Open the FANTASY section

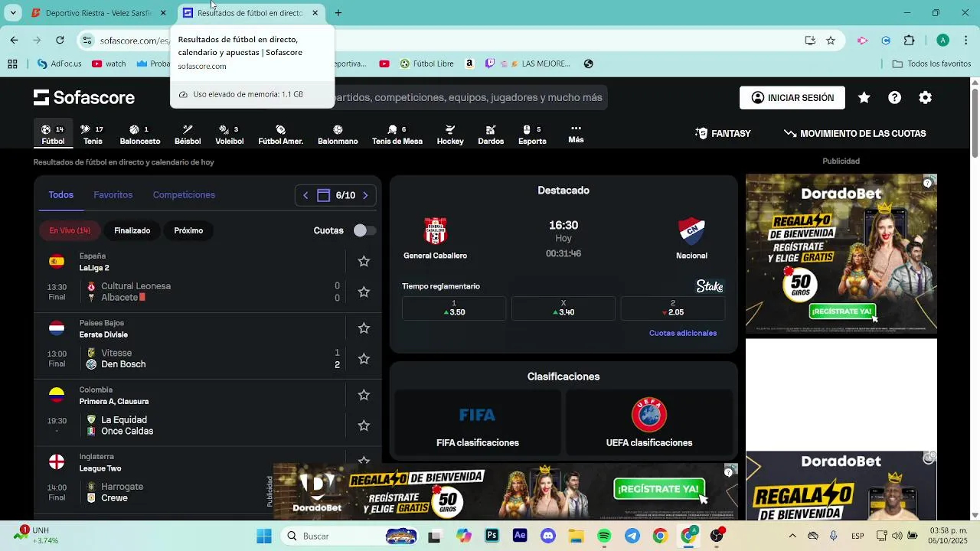point(723,133)
